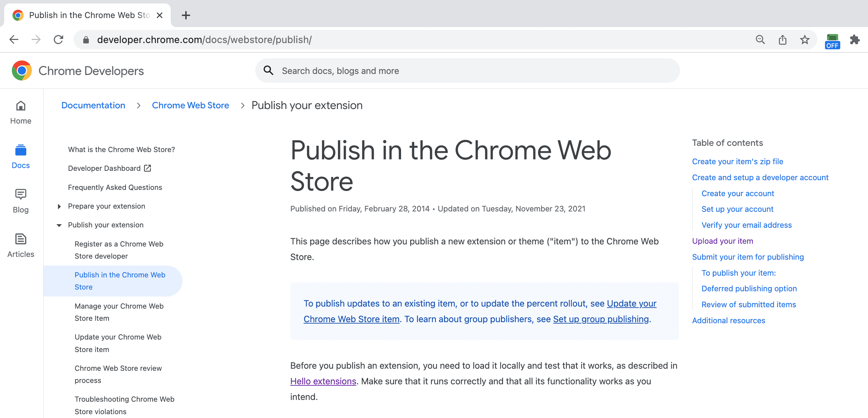Open Documentation breadcrumb link
The image size is (868, 418).
click(x=93, y=105)
